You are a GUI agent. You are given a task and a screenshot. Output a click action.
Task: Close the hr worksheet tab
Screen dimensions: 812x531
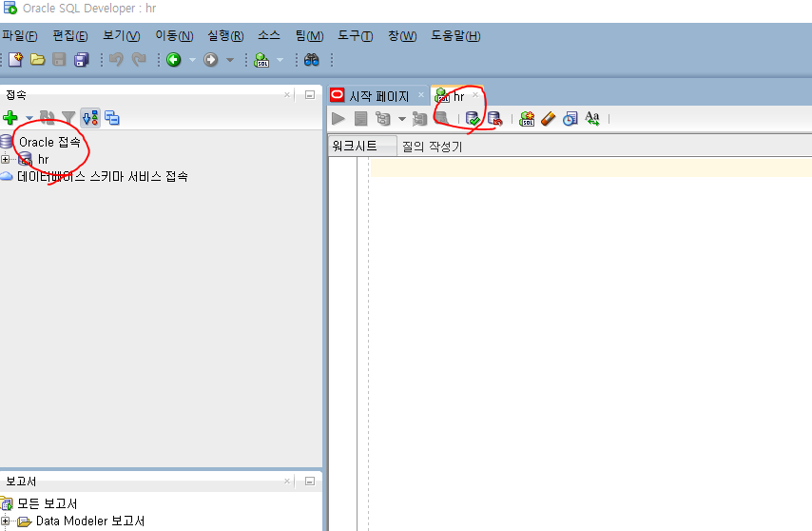point(474,95)
